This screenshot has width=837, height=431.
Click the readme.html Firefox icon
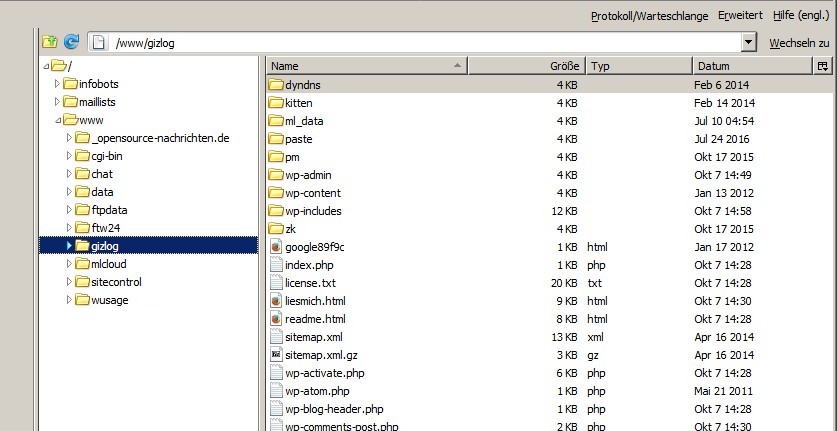[x=275, y=319]
